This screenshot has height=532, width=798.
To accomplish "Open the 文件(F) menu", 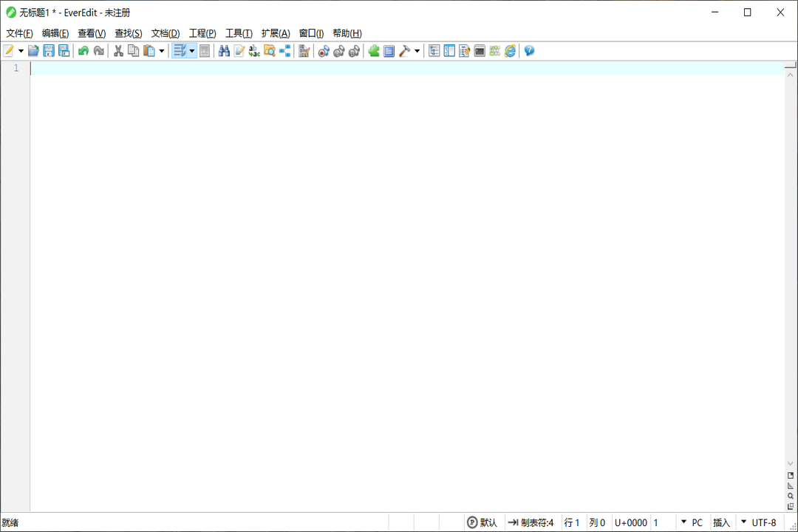I will [19, 33].
